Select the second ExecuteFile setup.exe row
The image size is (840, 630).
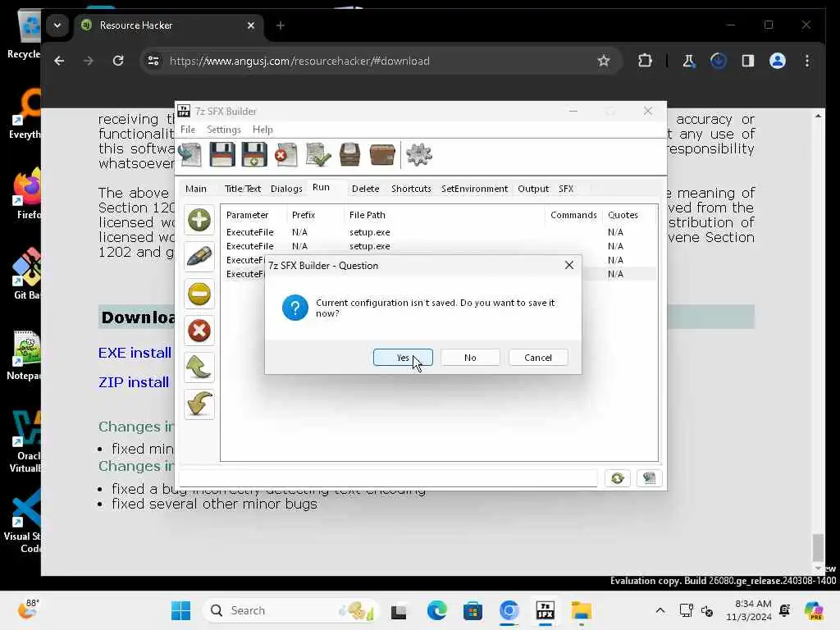439,246
